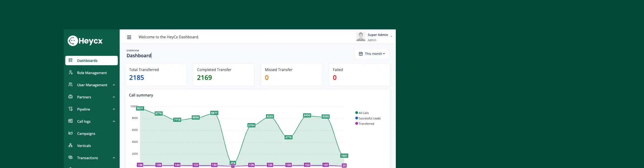Click the 4776 data point label

(x=288, y=137)
